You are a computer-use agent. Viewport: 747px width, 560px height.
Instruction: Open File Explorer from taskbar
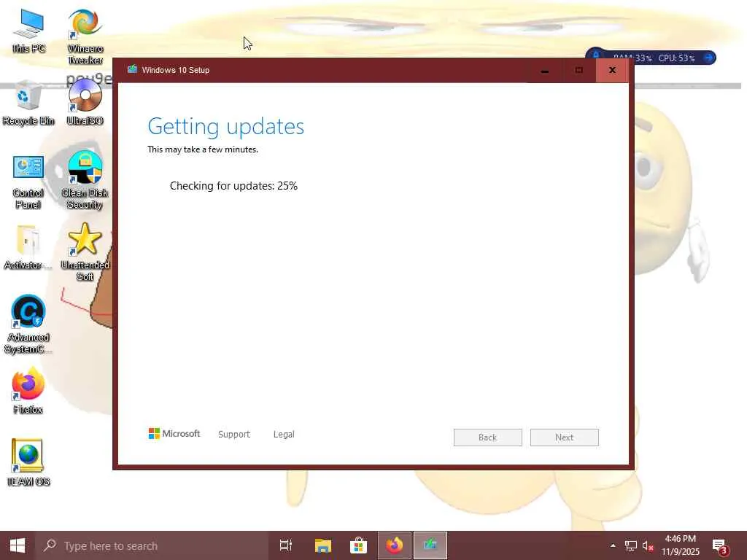click(x=322, y=545)
